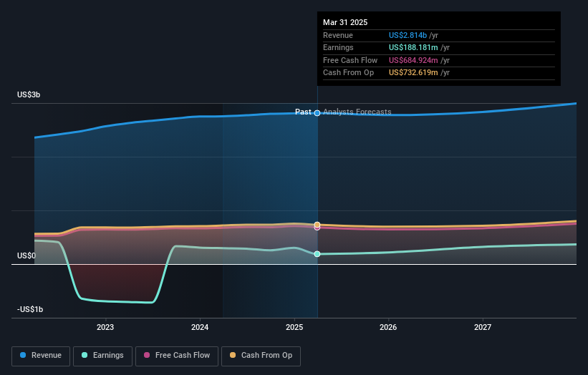Screen dimensions: 588x375
Task: Click the Cash From Op label in tooltip
Action: (x=348, y=73)
